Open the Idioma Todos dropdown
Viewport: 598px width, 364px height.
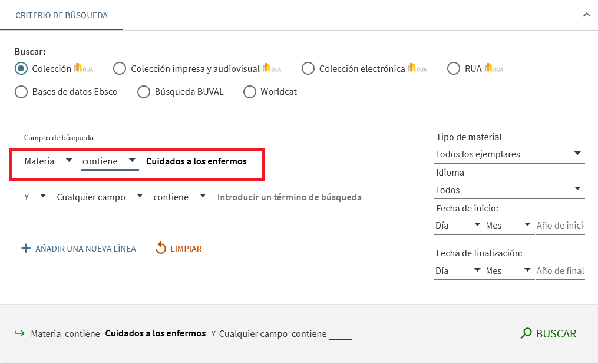tap(510, 190)
